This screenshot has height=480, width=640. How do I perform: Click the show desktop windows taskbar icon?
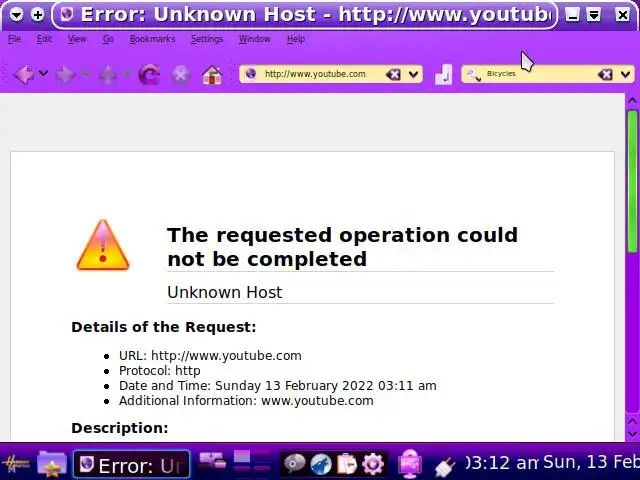[212, 461]
